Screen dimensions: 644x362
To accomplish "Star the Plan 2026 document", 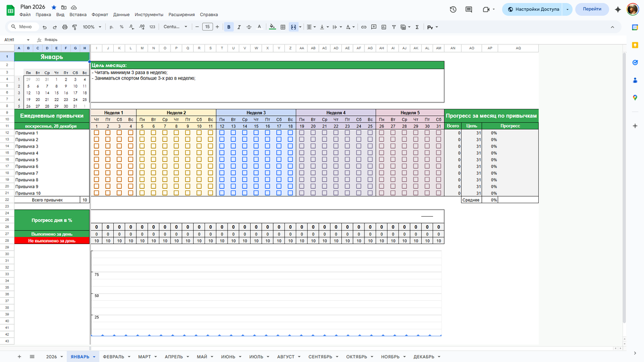I will (x=54, y=8).
